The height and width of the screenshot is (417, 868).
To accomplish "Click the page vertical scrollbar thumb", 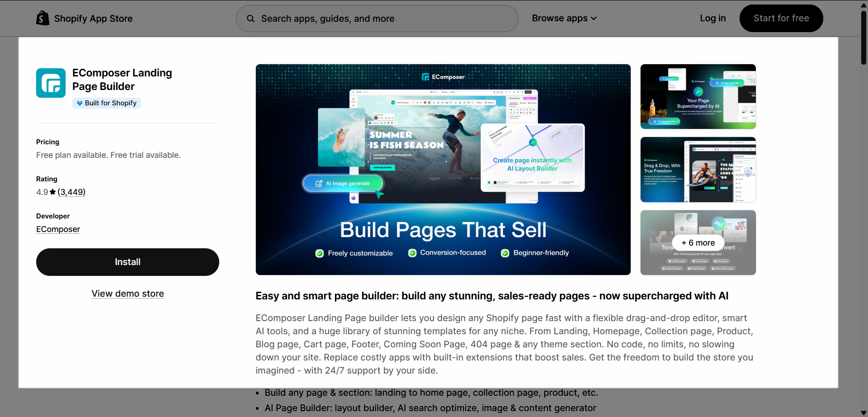I will coord(863,38).
